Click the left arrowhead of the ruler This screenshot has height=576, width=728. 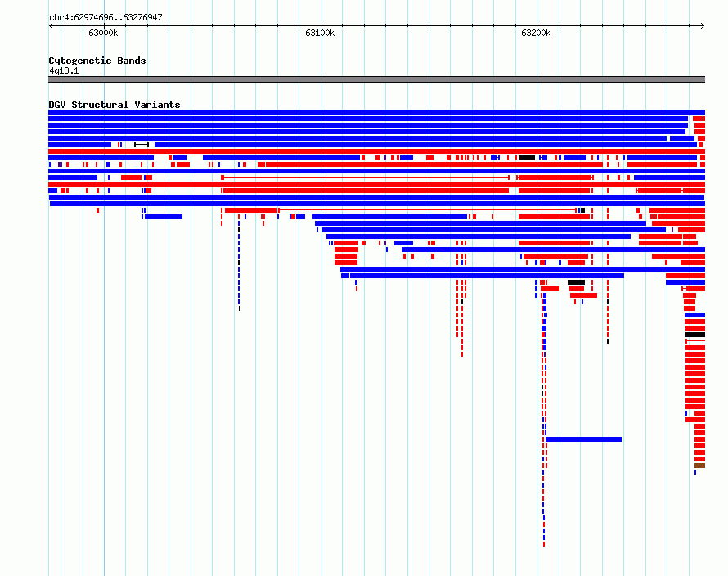coord(51,26)
